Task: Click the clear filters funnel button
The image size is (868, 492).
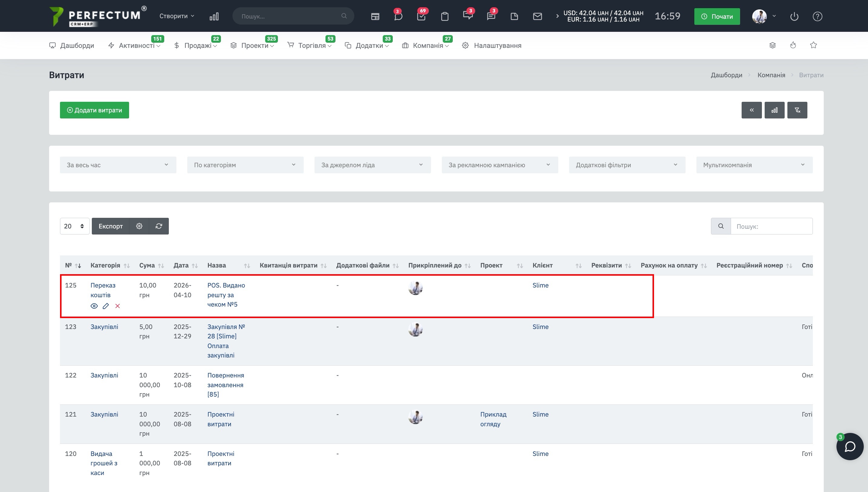Action: pyautogui.click(x=797, y=110)
